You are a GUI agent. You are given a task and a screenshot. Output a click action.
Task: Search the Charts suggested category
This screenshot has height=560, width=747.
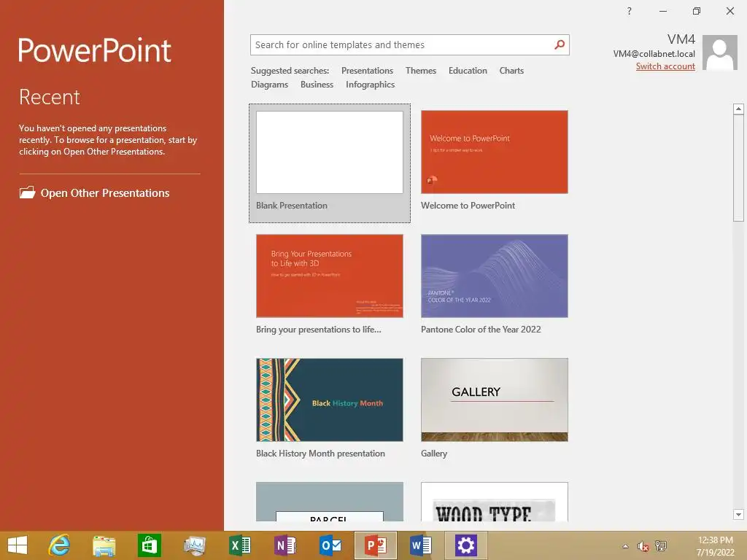tap(511, 71)
